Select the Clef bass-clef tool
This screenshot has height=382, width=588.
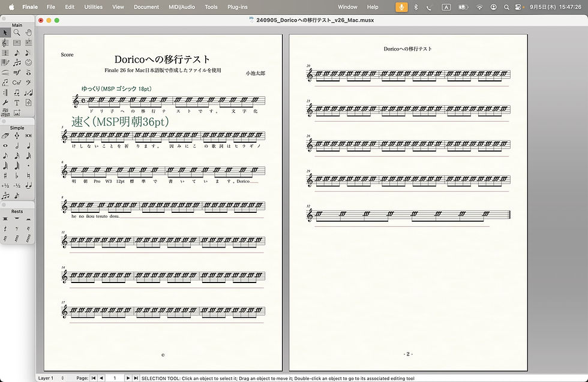[29, 83]
